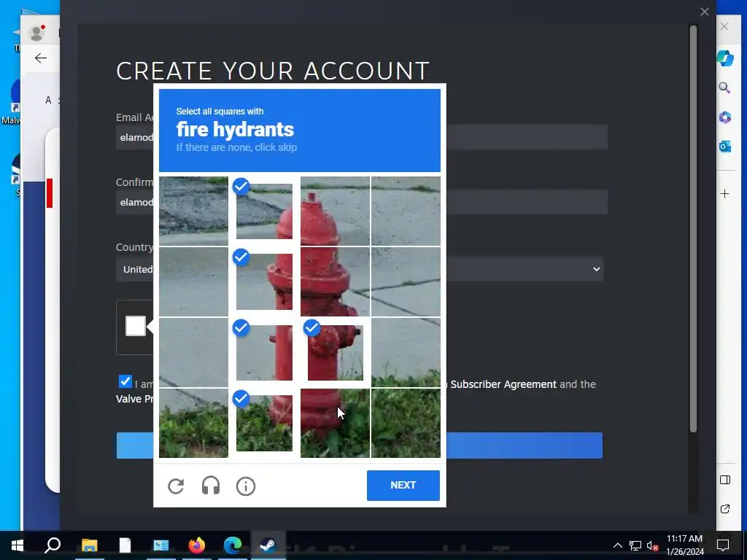The height and width of the screenshot is (560, 747).
Task: Open File Explorer from the taskbar
Action: (x=89, y=545)
